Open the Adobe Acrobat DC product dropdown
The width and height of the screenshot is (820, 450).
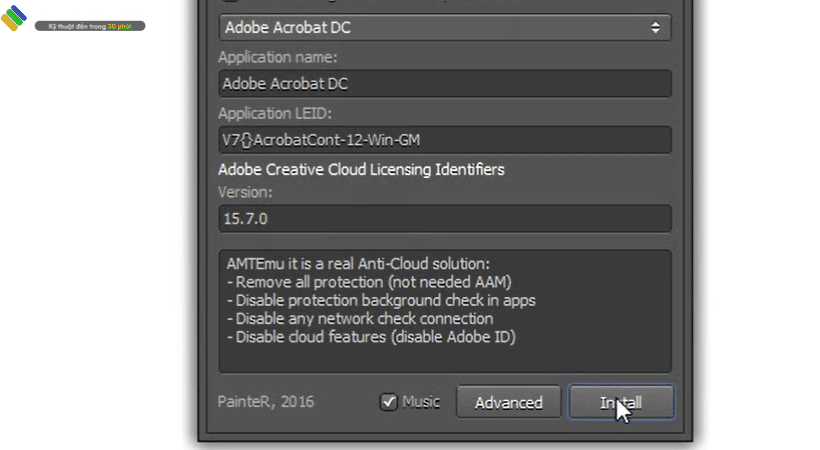click(444, 27)
